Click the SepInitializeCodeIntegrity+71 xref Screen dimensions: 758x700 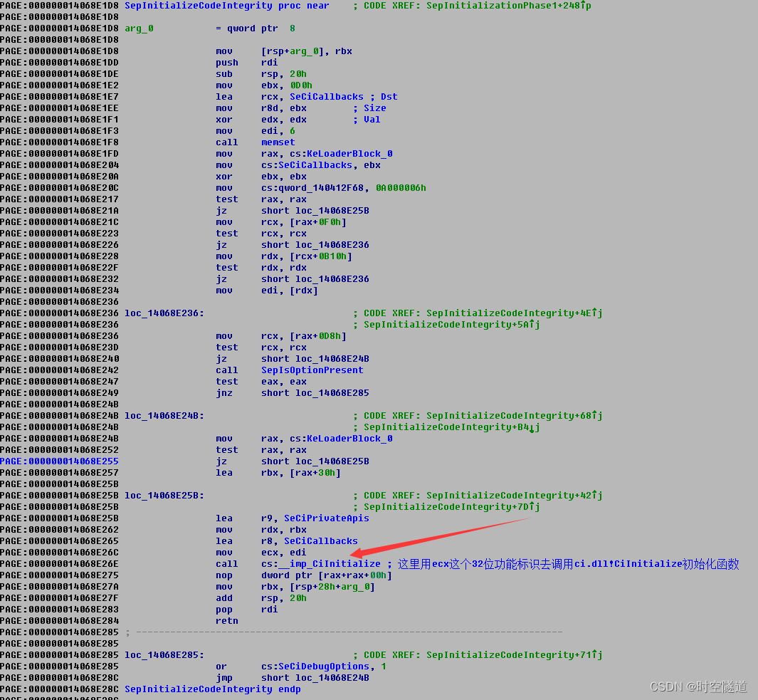[x=514, y=655]
